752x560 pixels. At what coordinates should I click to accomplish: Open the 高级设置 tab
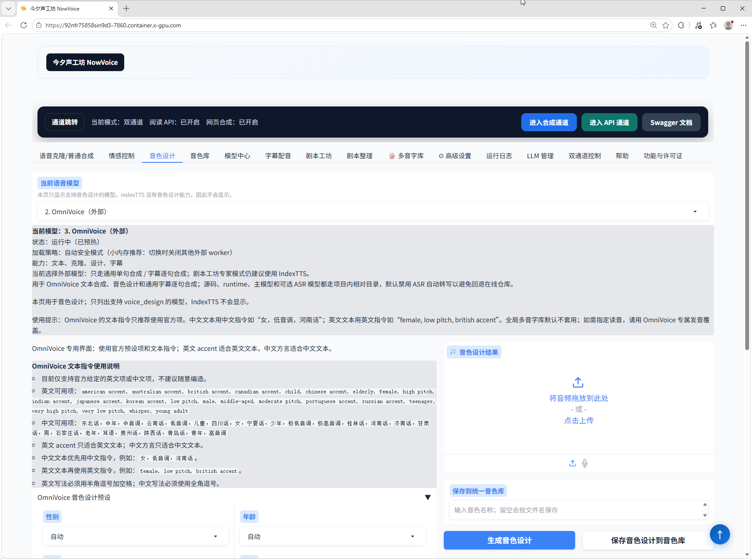pos(455,156)
